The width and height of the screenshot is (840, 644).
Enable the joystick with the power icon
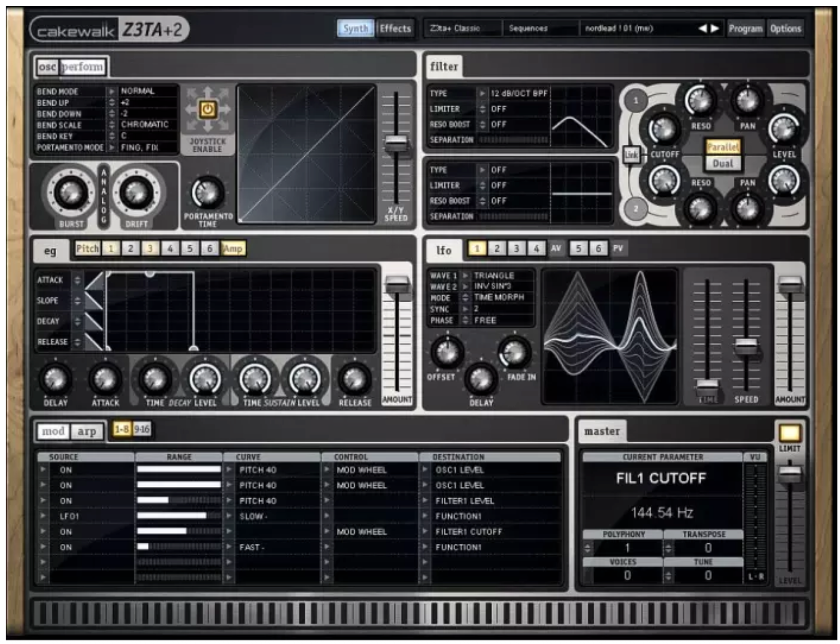pyautogui.click(x=207, y=109)
